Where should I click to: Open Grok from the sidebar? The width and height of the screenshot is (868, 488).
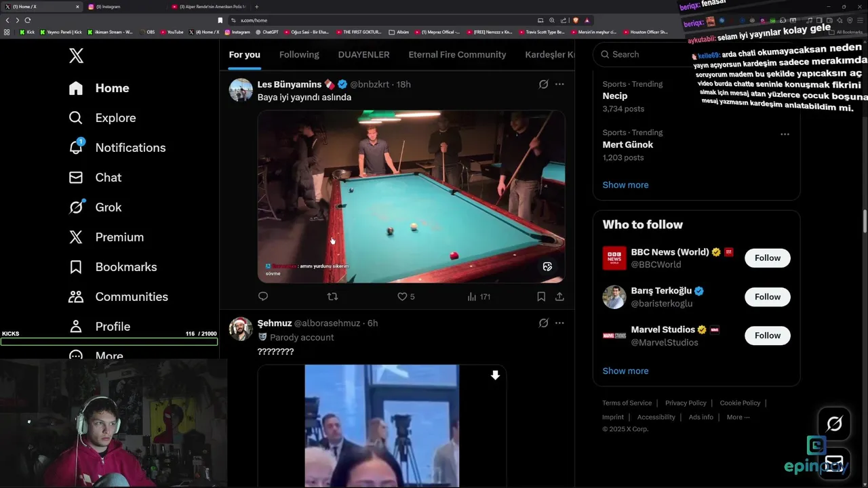point(95,207)
